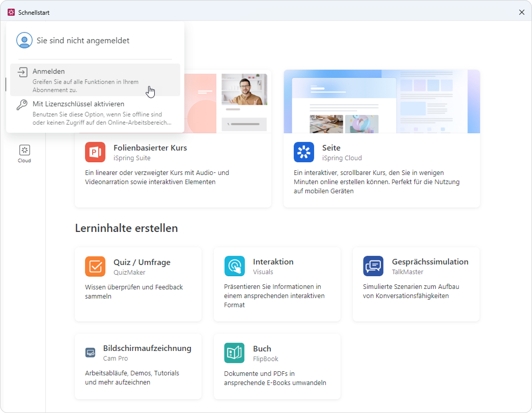Click the user profile avatar icon
The height and width of the screenshot is (413, 532).
tap(24, 40)
